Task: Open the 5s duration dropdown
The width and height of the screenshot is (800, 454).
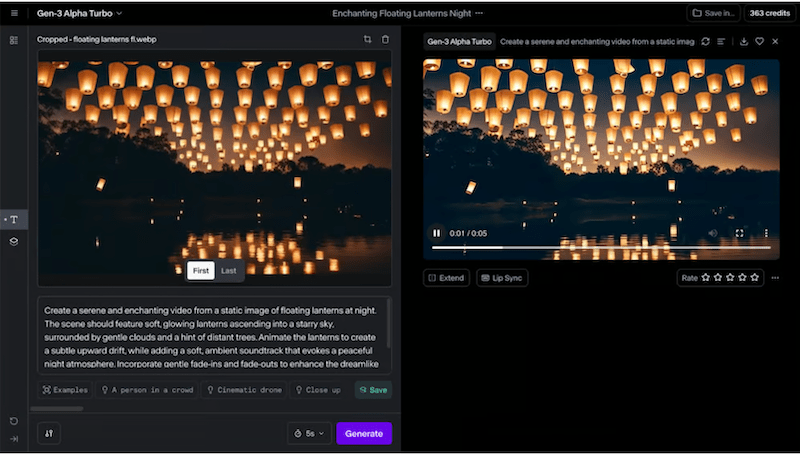Action: pos(309,433)
